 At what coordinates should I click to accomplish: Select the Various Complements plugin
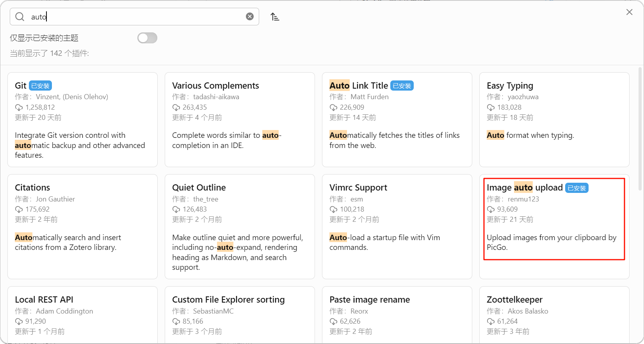pos(240,119)
